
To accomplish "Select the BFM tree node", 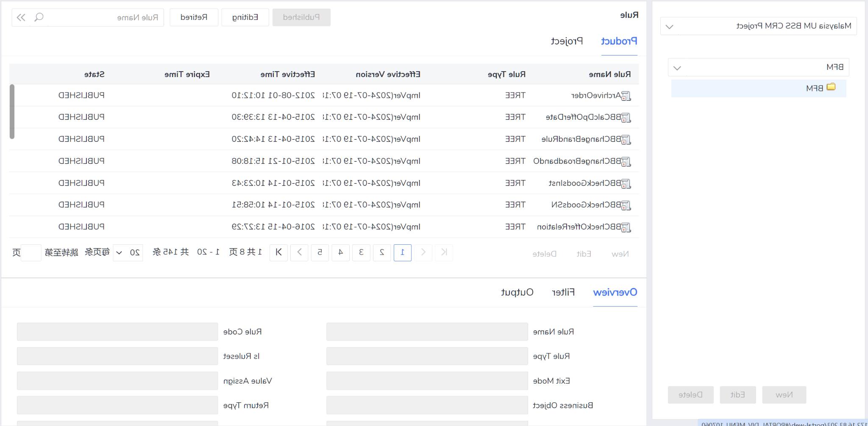I will [759, 88].
